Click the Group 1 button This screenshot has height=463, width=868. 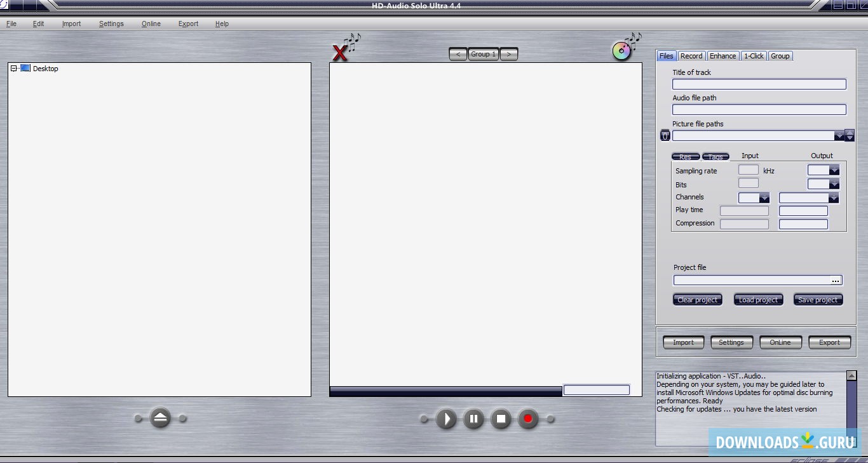tap(484, 55)
